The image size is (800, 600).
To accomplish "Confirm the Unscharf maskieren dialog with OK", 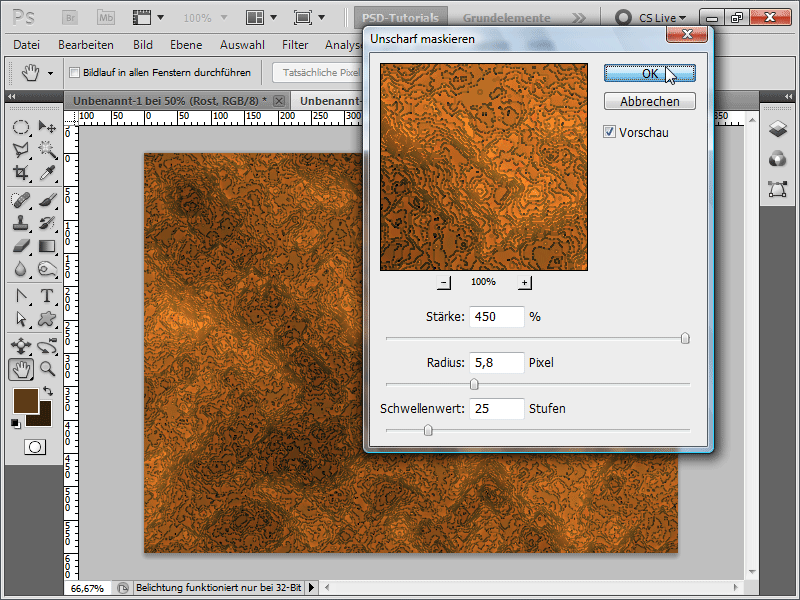I will coord(649,73).
